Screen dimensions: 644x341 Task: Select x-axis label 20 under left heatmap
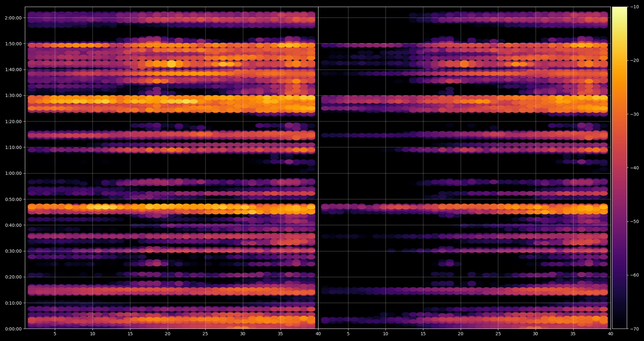point(168,334)
